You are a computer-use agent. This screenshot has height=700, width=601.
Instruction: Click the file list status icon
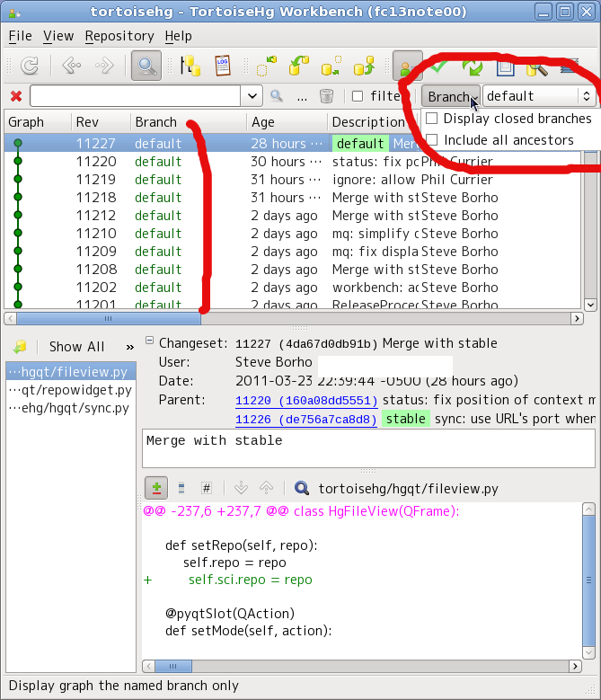click(x=20, y=347)
